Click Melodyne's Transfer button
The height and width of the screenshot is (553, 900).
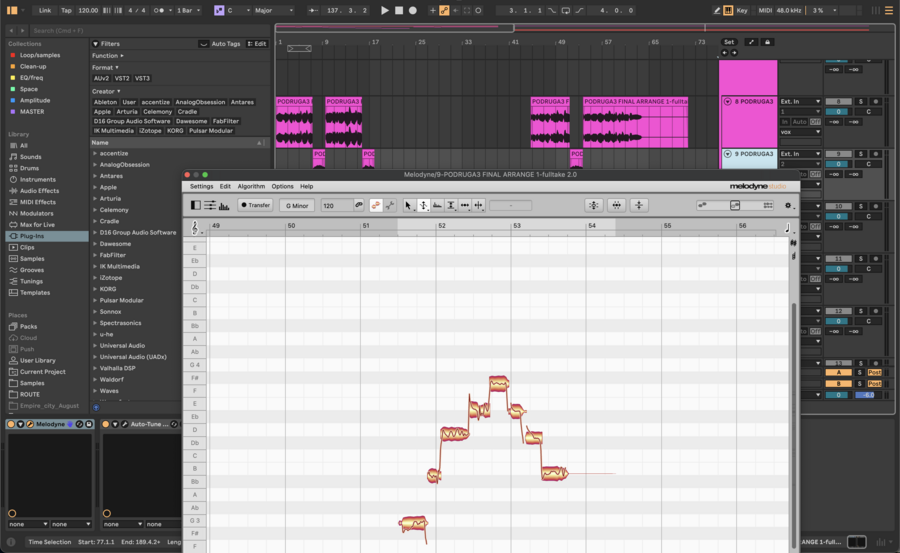pos(255,205)
